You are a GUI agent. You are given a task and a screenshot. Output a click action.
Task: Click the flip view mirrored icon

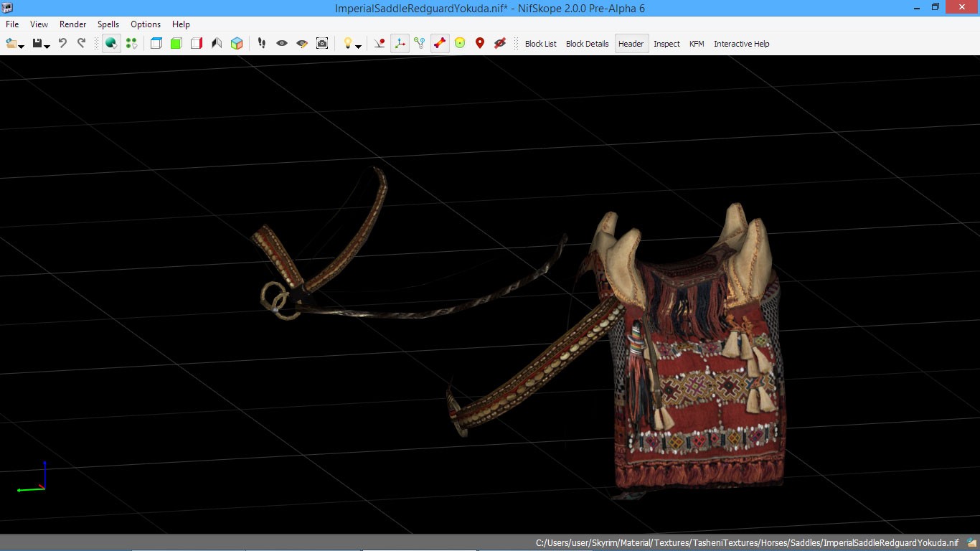(217, 43)
